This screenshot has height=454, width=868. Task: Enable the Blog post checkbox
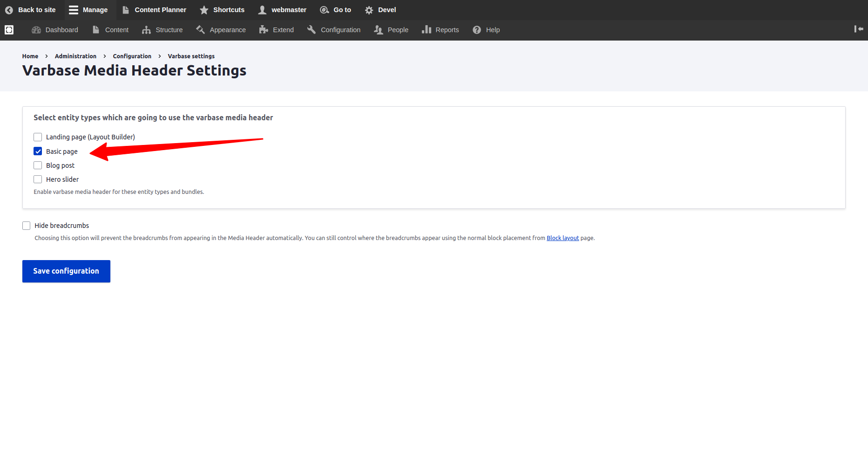tap(38, 165)
